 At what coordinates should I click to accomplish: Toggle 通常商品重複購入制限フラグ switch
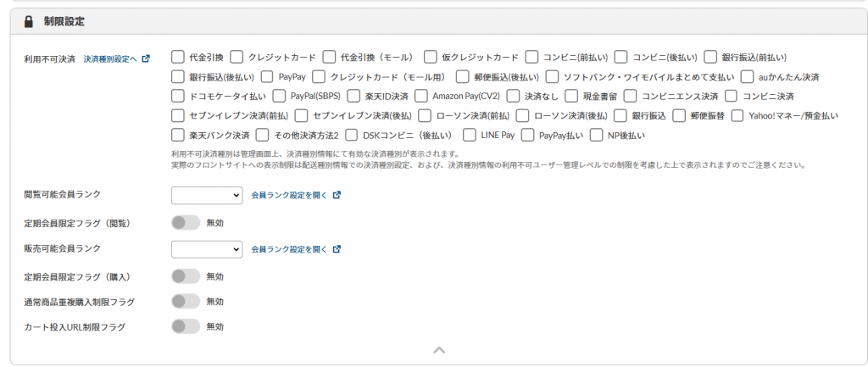tap(186, 302)
